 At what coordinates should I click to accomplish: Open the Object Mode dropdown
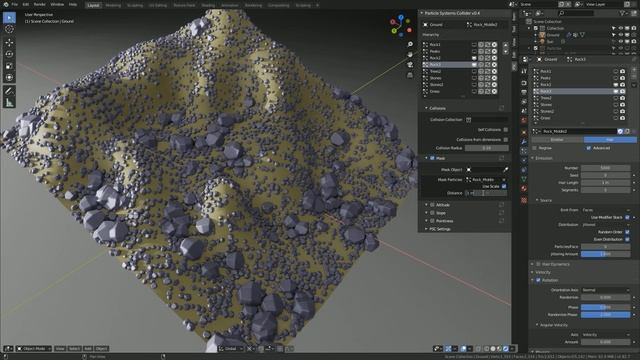[x=34, y=349]
